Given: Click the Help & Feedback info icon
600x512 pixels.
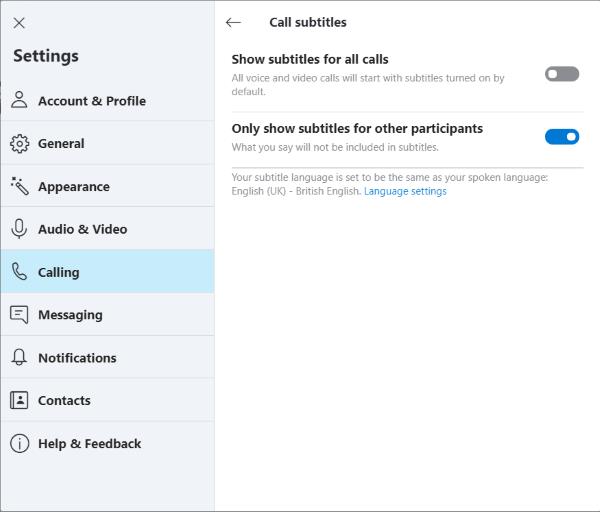Looking at the screenshot, I should tap(19, 444).
